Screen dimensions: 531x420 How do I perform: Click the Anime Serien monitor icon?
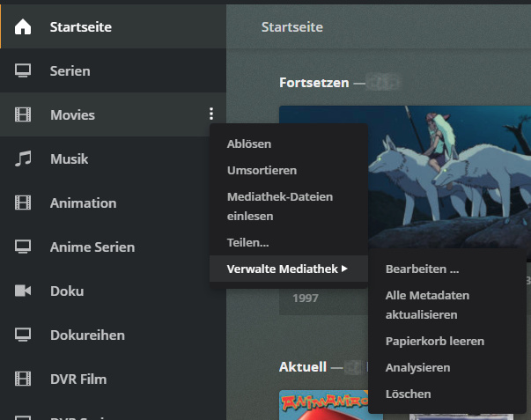coord(23,247)
